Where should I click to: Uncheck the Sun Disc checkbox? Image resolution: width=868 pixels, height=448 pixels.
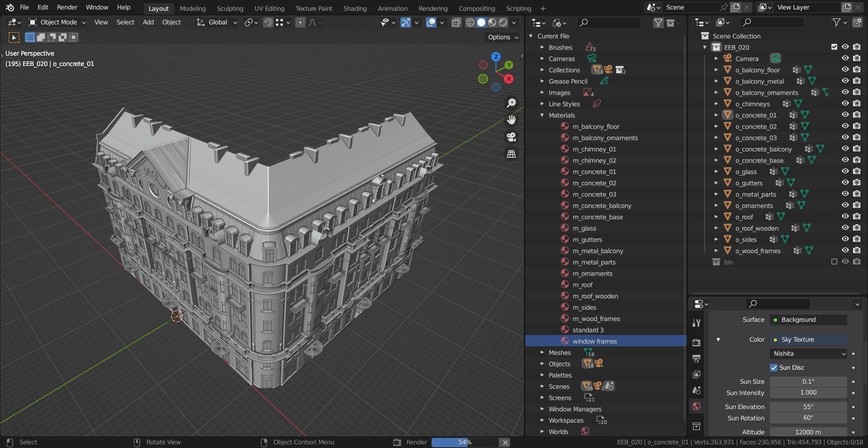(x=774, y=368)
